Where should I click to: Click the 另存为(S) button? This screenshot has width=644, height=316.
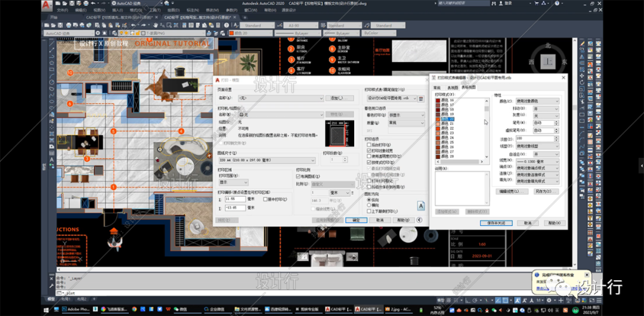[546, 191]
